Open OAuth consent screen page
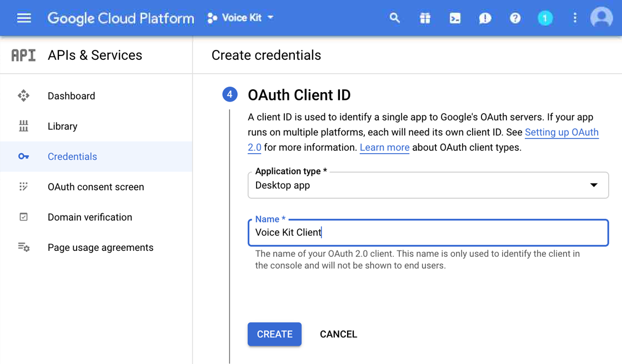This screenshot has width=622, height=364. pos(96,187)
